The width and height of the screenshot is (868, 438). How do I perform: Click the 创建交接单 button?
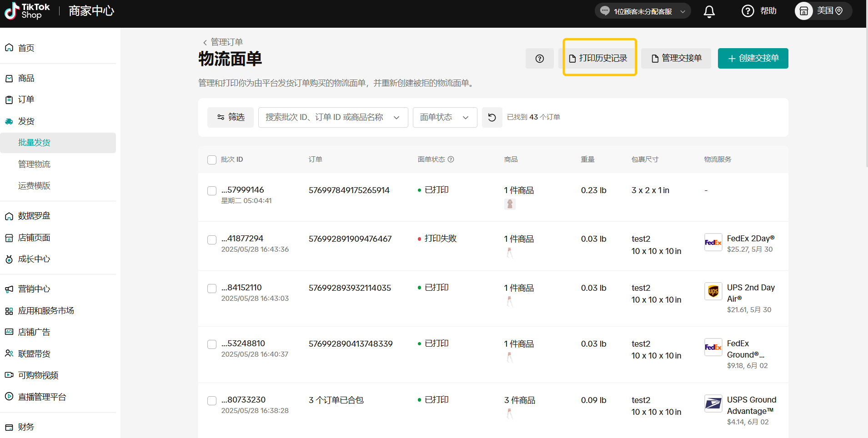click(x=753, y=59)
